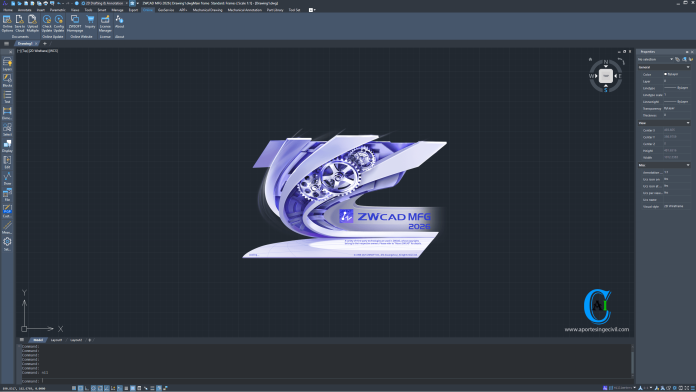The image size is (696, 392).
Task: Open the Dimension tool in left sidebar
Action: coord(7,113)
